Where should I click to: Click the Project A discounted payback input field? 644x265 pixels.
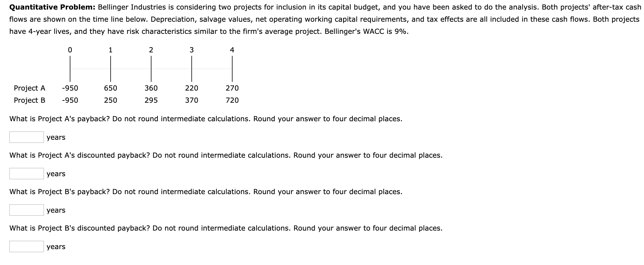pos(26,174)
